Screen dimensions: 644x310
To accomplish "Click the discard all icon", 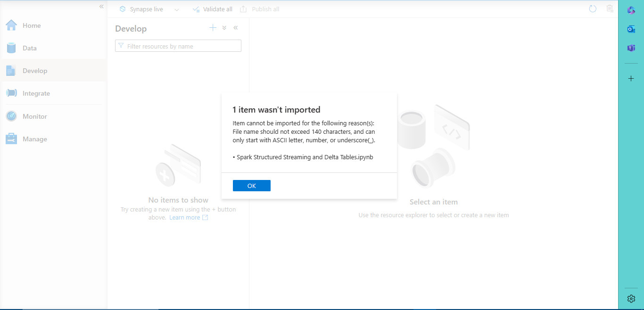I will 610,9.
